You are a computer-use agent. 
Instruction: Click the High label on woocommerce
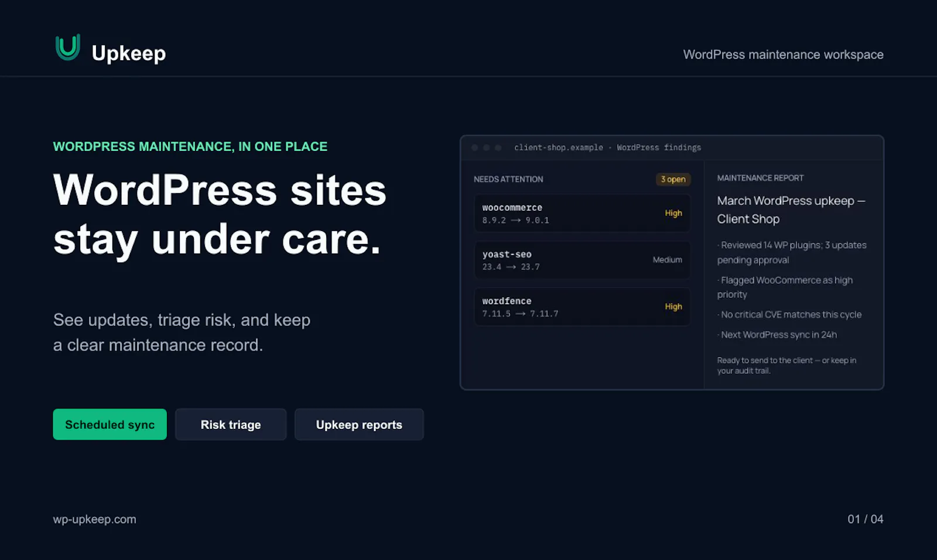[x=673, y=213]
